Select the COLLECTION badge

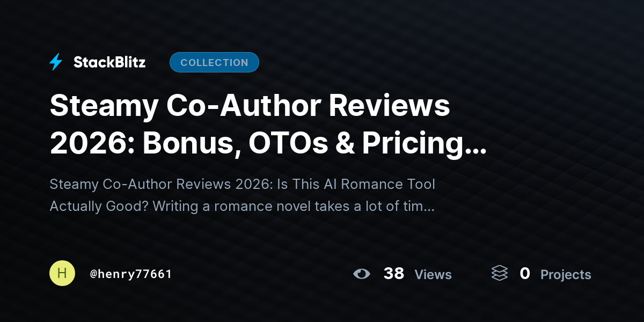[214, 62]
